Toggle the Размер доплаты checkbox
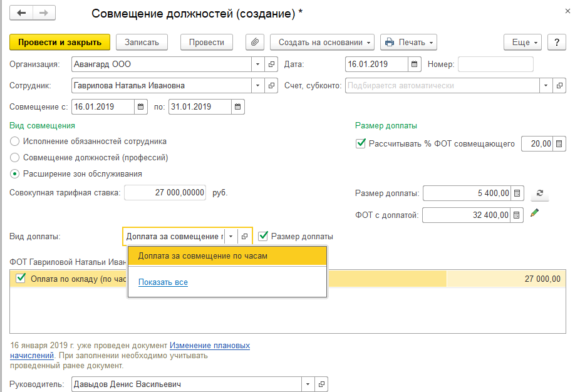 click(263, 236)
